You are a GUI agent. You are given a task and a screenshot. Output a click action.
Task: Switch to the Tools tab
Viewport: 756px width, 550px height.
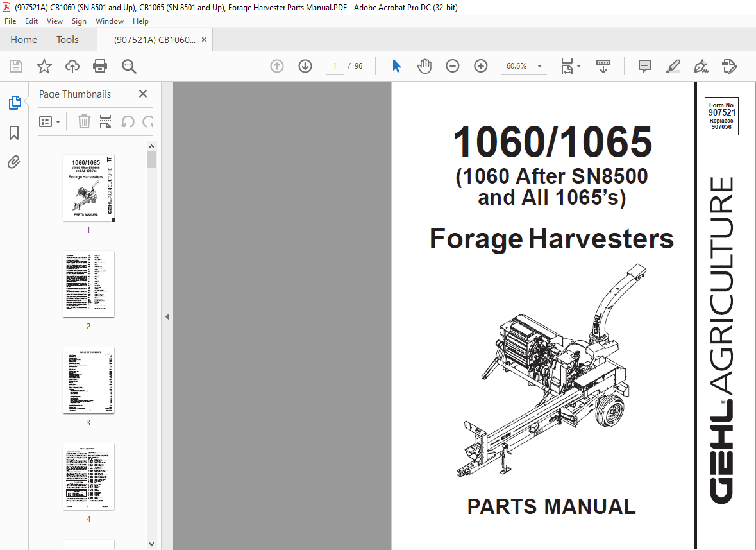pos(67,40)
